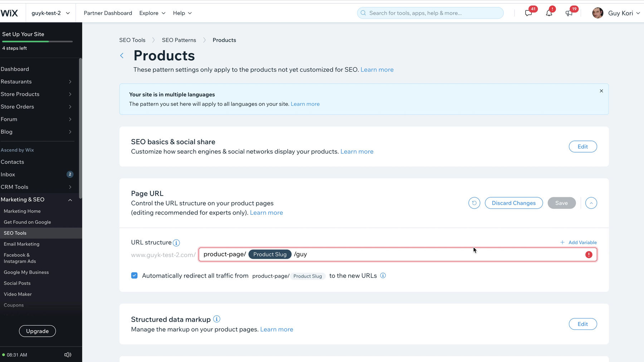
Task: Click the Inbox badge showing 2
Action: (x=70, y=174)
